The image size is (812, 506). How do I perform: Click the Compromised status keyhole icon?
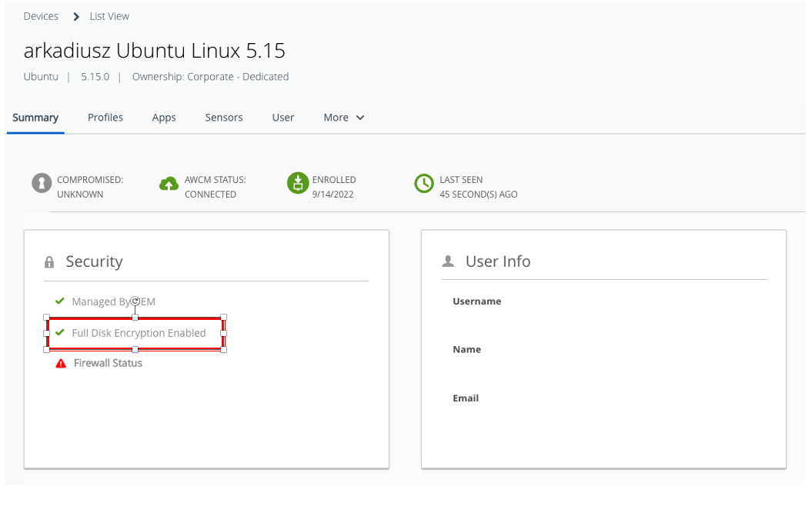(41, 184)
